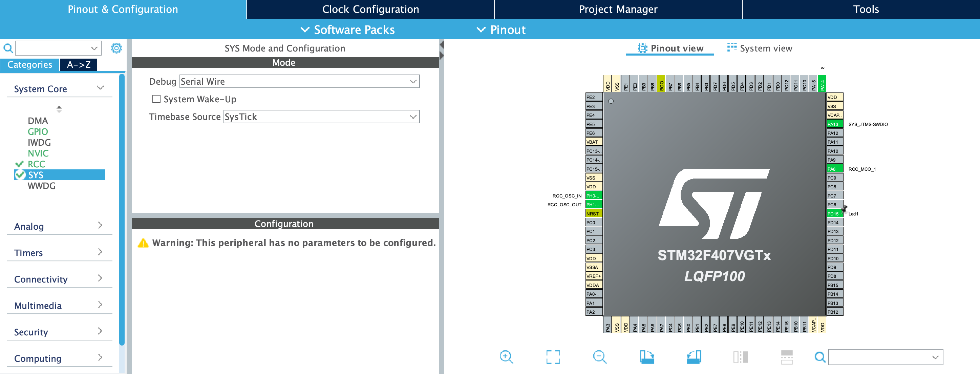Click the VBAT pin
Image resolution: width=980 pixels, height=374 pixels.
(594, 142)
